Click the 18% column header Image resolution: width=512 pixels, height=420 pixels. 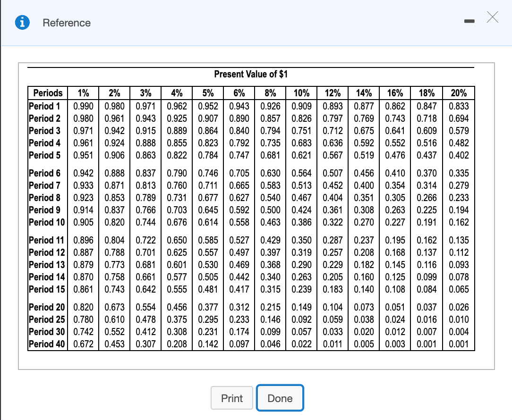[427, 93]
